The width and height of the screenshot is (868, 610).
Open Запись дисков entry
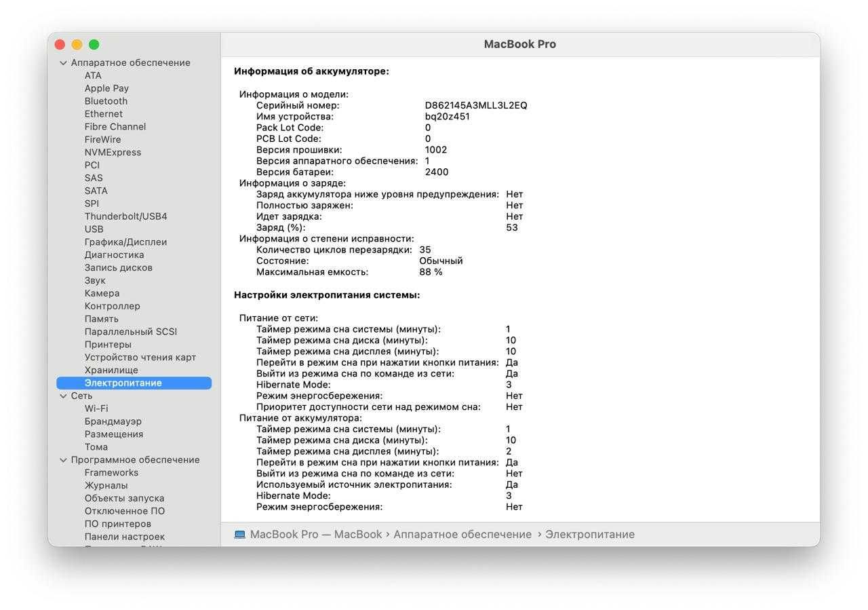[119, 267]
